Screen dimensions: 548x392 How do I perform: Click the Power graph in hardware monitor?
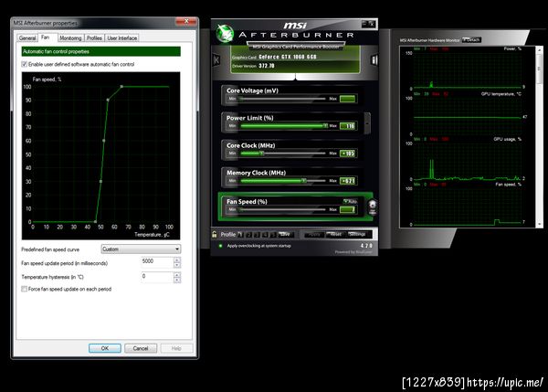[x=468, y=71]
